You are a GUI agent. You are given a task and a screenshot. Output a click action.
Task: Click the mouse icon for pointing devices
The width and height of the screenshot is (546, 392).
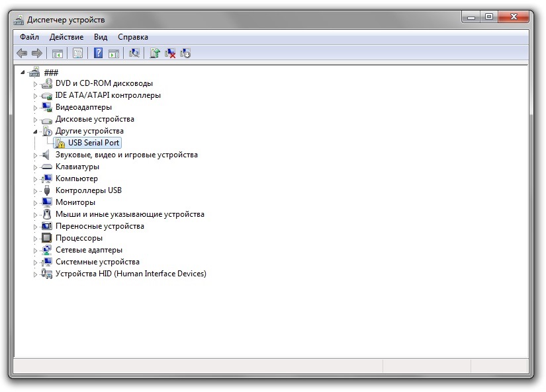click(x=47, y=214)
